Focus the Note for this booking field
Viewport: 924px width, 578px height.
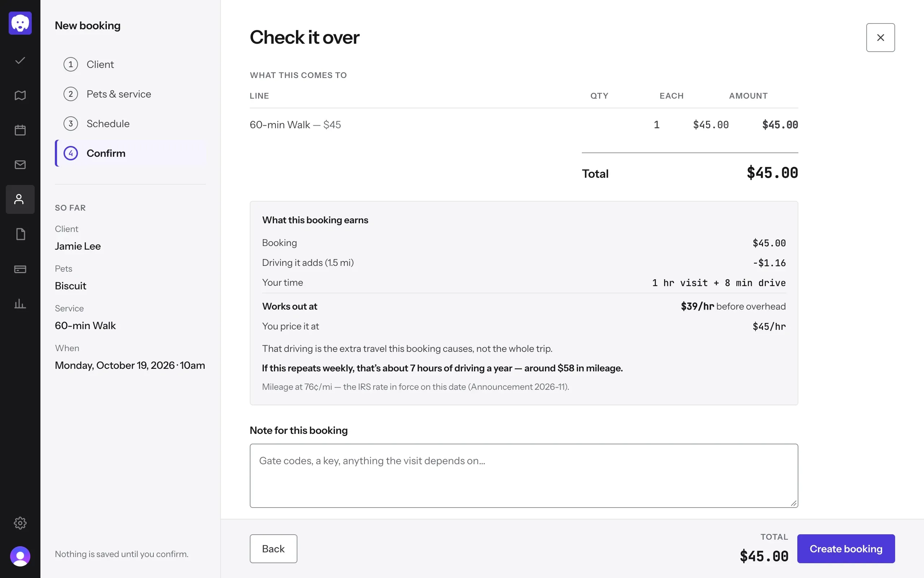524,475
